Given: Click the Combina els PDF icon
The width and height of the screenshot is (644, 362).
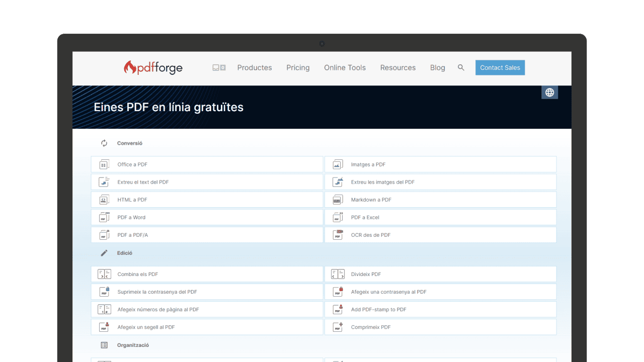Looking at the screenshot, I should pos(104,275).
